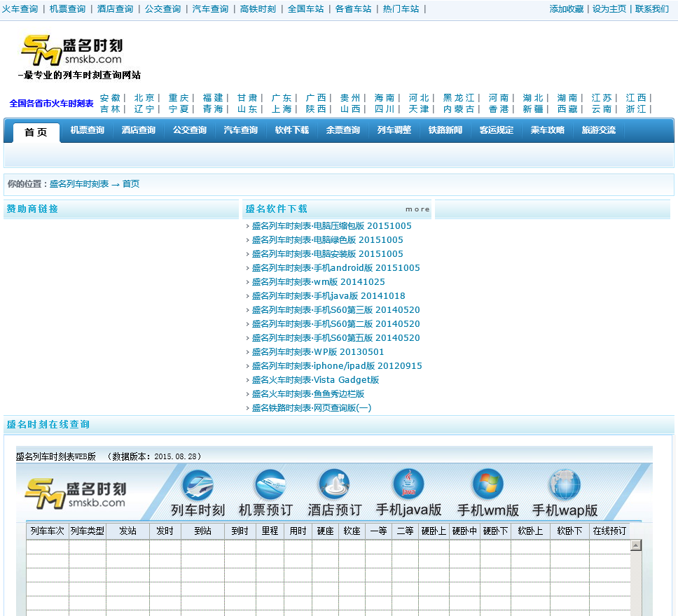Select the 北京 province link
678x616 pixels.
[x=144, y=98]
